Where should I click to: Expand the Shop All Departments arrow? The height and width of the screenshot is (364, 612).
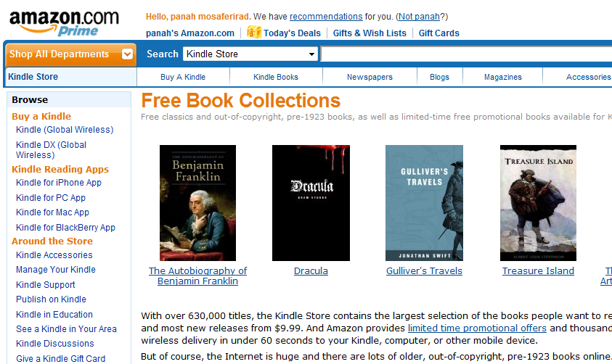(127, 54)
